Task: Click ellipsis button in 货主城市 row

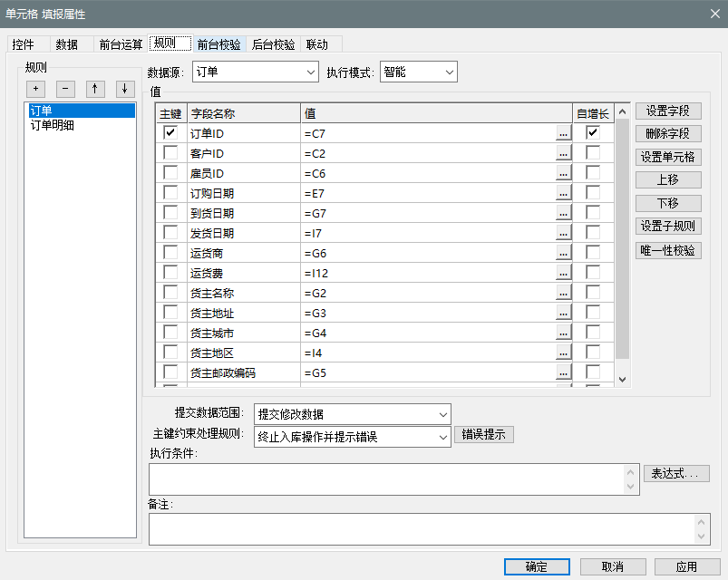Action: 563,333
